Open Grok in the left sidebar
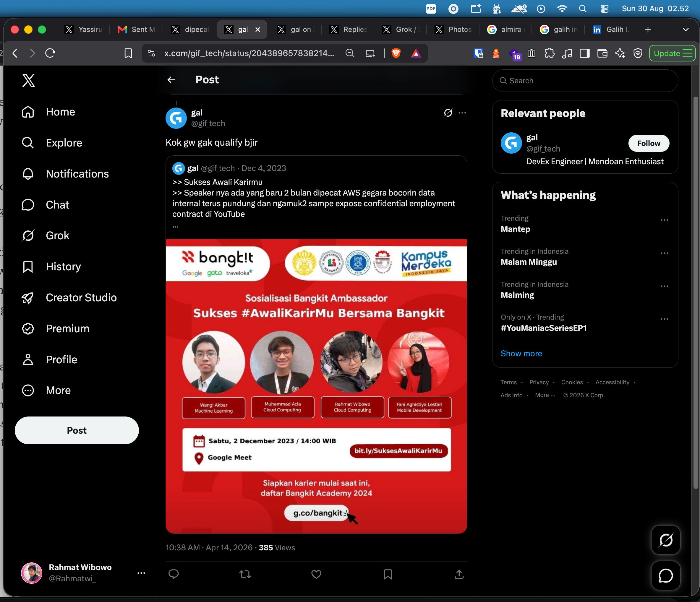This screenshot has height=602, width=700. (45, 235)
